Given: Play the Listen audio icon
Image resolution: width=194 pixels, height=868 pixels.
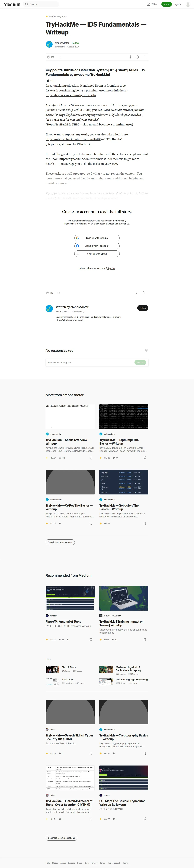Looking at the screenshot, I should click(x=137, y=57).
